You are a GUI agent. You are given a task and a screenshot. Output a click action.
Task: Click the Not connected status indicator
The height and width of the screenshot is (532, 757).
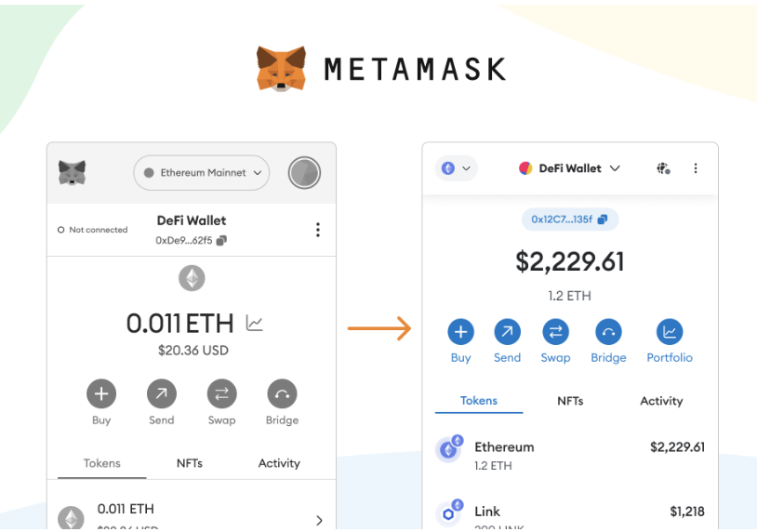coord(93,230)
